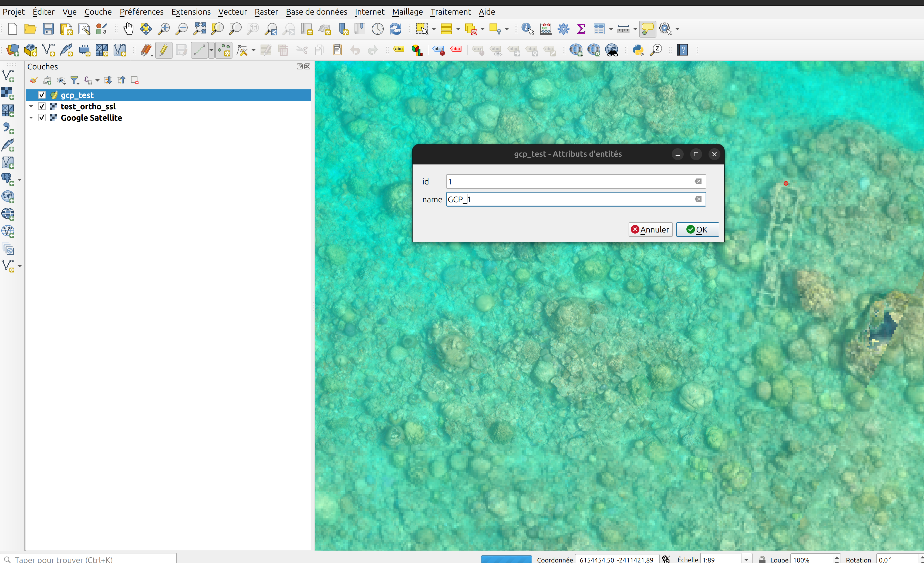This screenshot has width=924, height=563.
Task: Confirm attributes with the OK button
Action: pos(697,230)
